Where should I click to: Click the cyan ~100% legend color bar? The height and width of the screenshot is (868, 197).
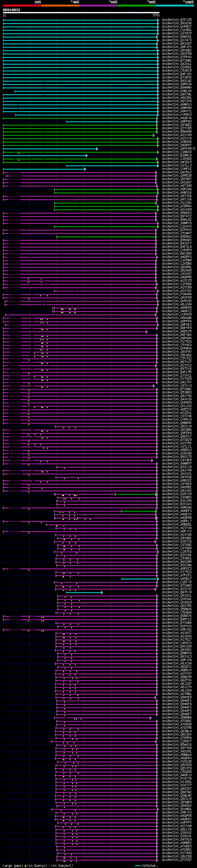[175, 6]
